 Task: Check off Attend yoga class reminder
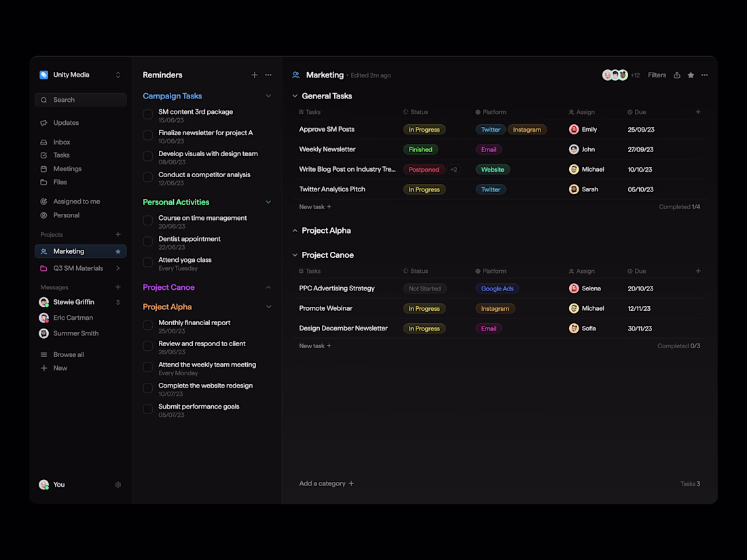(x=147, y=263)
